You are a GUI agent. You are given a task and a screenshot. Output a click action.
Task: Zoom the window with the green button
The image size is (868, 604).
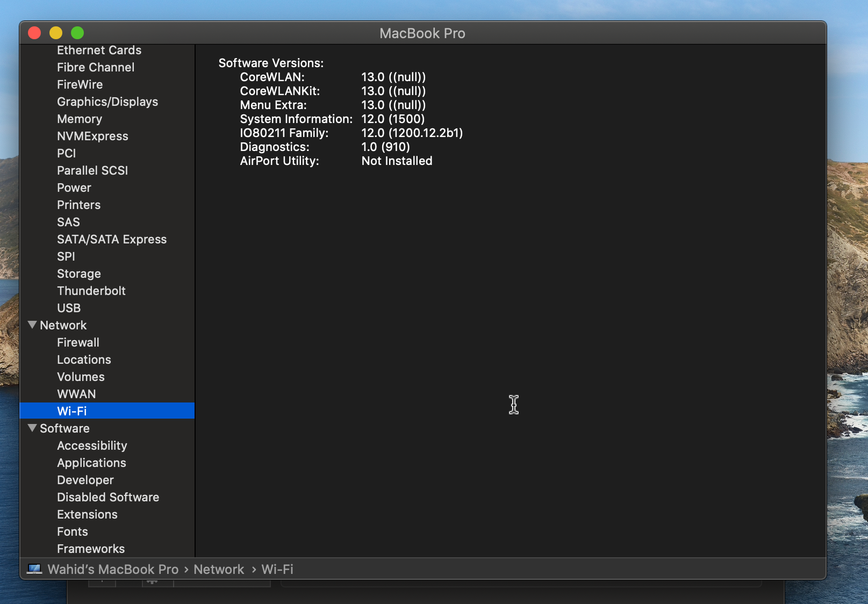pos(77,33)
